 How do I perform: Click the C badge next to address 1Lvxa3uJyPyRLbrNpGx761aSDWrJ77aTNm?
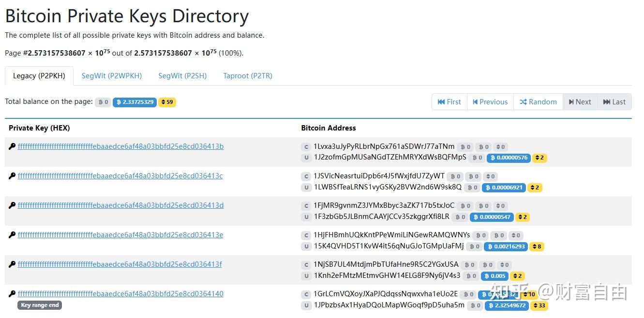[x=306, y=147]
